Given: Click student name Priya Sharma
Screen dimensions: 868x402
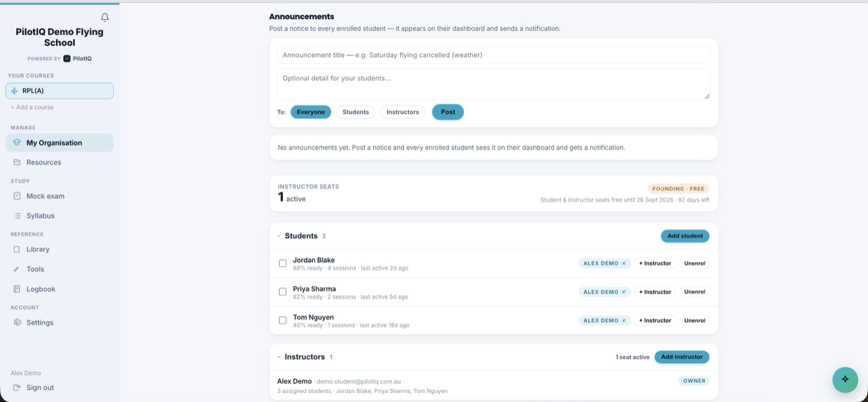Looking at the screenshot, I should (x=314, y=288).
